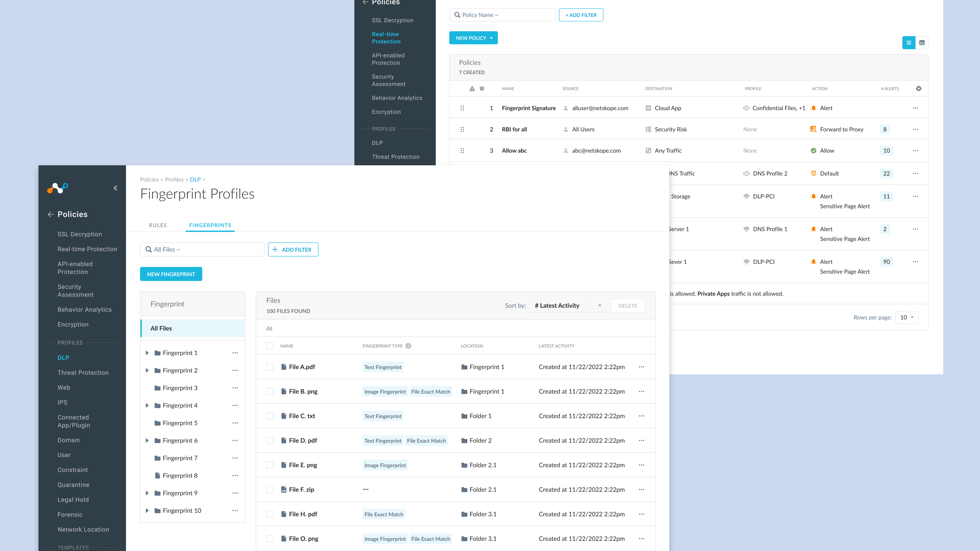The height and width of the screenshot is (551, 980).
Task: Open the DLP breadcrumb link
Action: coord(195,180)
